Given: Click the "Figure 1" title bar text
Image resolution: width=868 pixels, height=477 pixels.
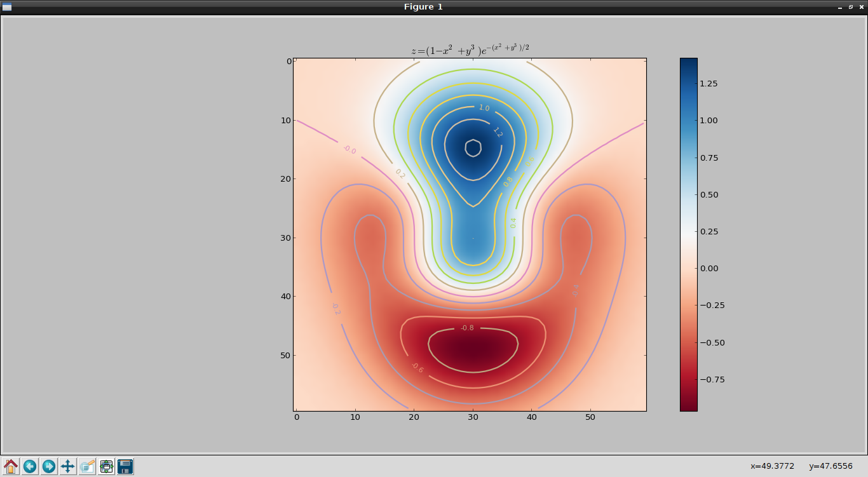Looking at the screenshot, I should [x=423, y=7].
